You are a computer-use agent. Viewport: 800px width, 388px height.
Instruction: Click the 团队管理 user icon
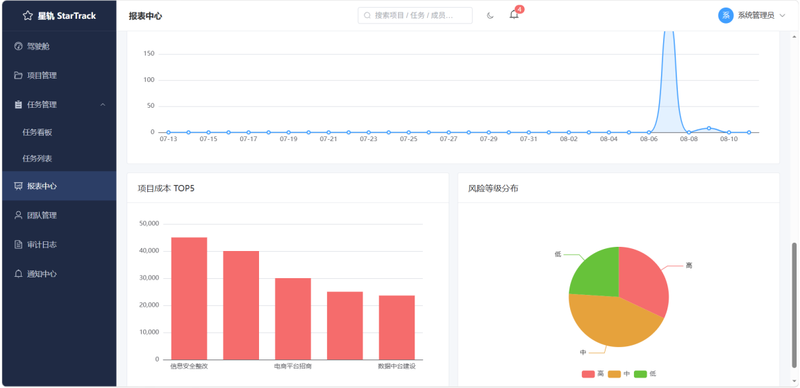(x=18, y=215)
